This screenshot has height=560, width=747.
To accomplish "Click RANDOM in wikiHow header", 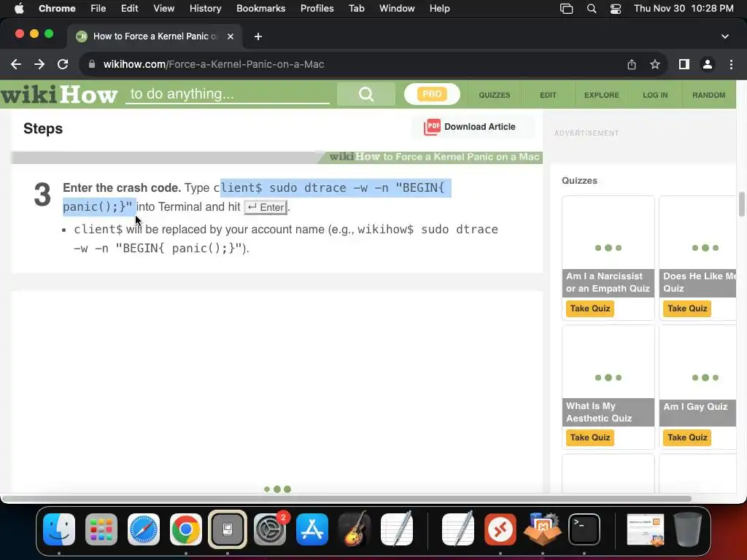I will coord(709,96).
